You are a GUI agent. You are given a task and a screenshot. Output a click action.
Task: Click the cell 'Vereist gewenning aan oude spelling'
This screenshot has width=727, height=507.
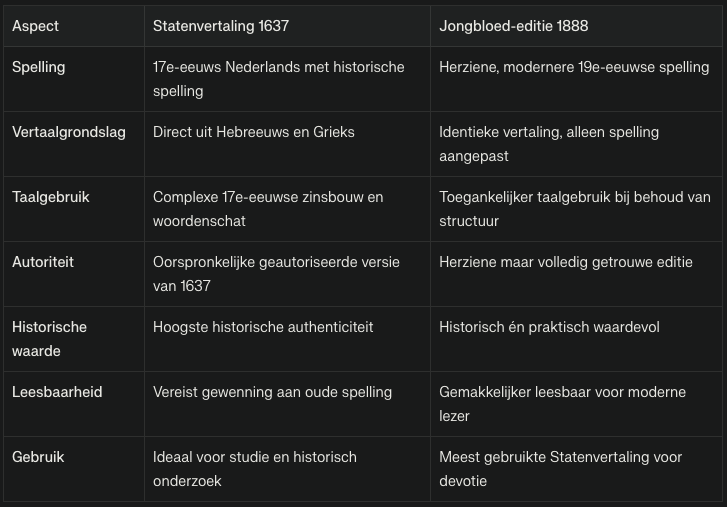tap(272, 392)
